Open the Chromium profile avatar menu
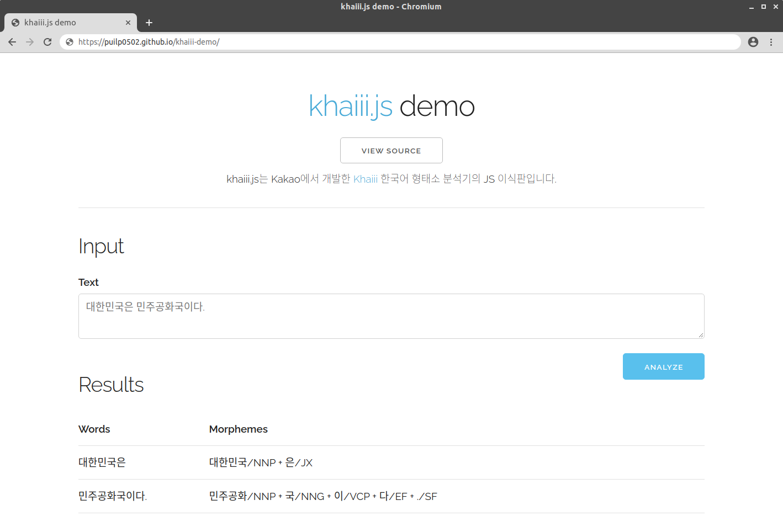 click(x=753, y=42)
